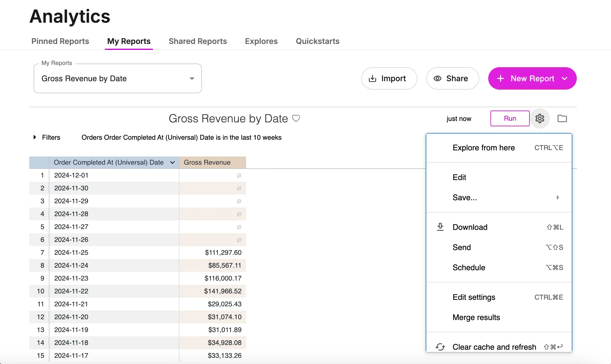This screenshot has height=364, width=611.
Task: Click the $29,025.43 revenue cell
Action: pos(213,304)
